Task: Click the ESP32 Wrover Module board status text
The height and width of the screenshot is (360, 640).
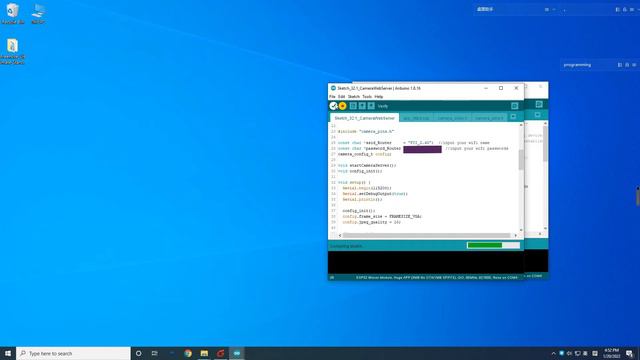Action: pos(437,277)
